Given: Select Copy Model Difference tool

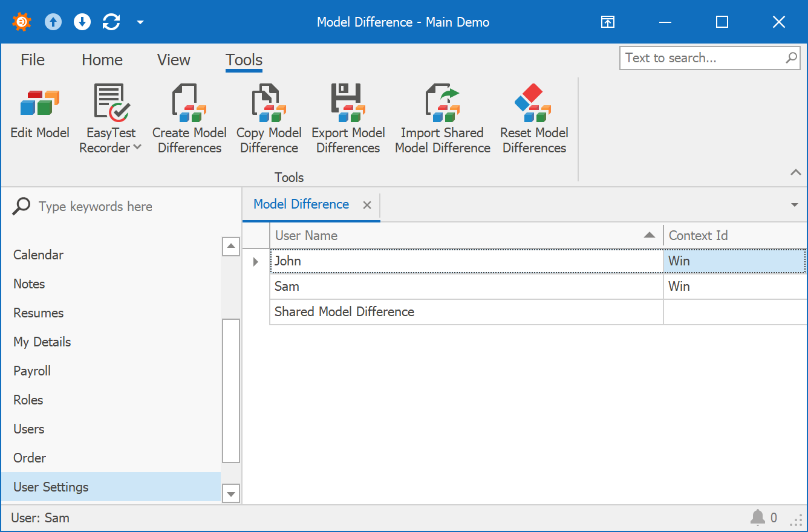Looking at the screenshot, I should [269, 103].
